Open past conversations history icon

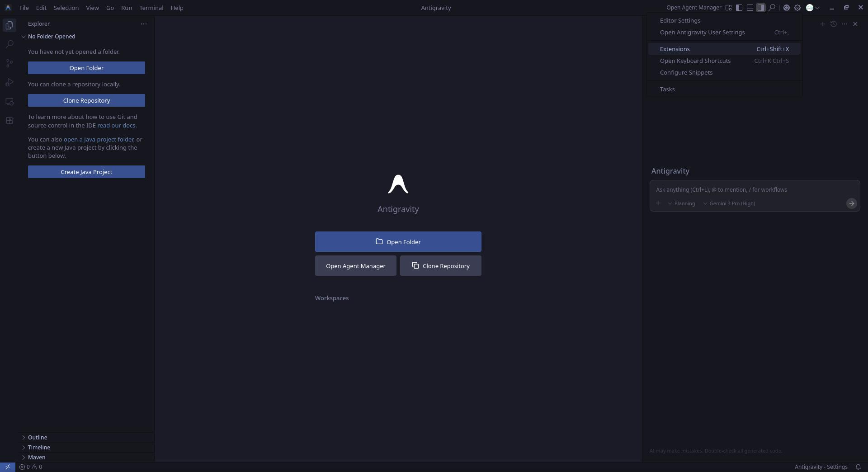click(834, 24)
